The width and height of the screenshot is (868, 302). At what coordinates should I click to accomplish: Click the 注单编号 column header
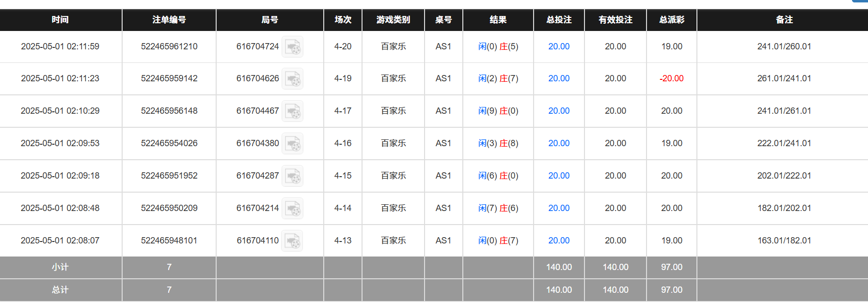click(169, 20)
